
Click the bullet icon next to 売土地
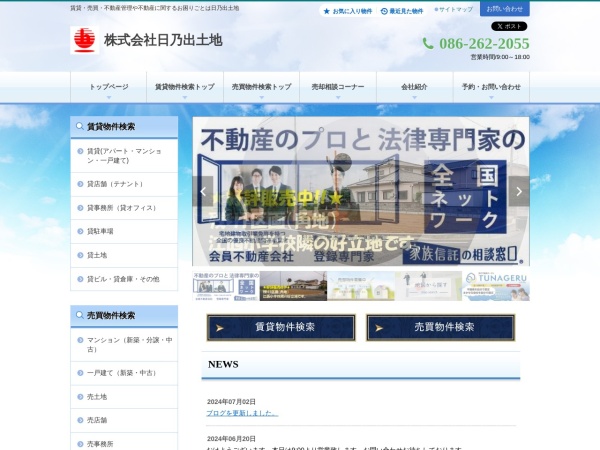tap(80, 397)
